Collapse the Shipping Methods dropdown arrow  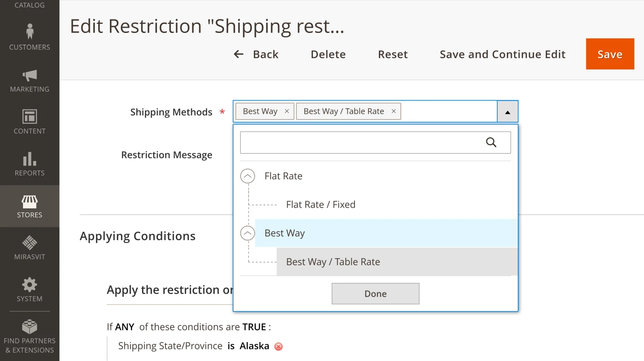(507, 111)
